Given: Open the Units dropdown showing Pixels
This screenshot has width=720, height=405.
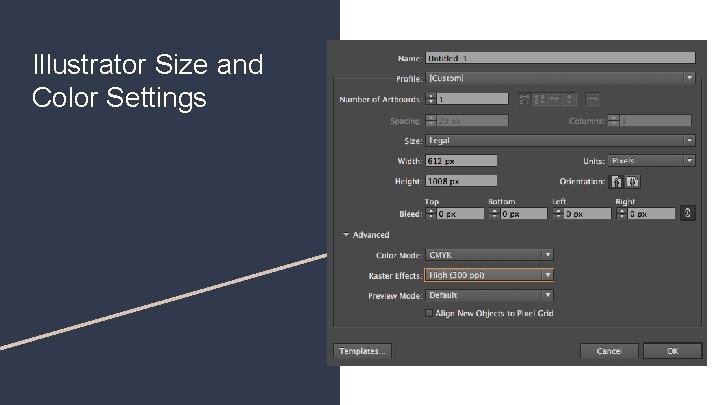Looking at the screenshot, I should click(x=652, y=161).
